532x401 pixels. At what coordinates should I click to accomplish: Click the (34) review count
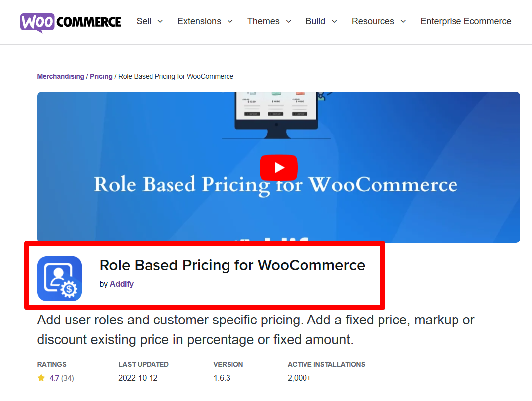(x=67, y=378)
